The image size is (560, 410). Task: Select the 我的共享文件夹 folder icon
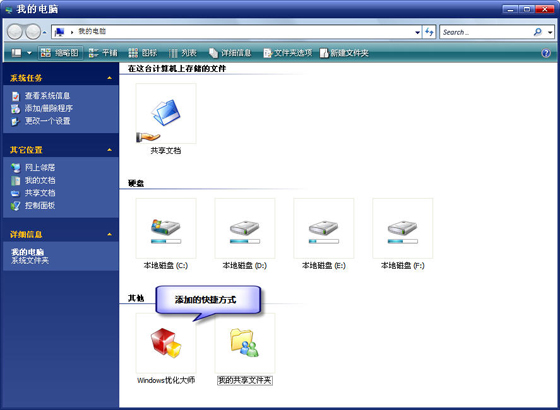pos(245,343)
